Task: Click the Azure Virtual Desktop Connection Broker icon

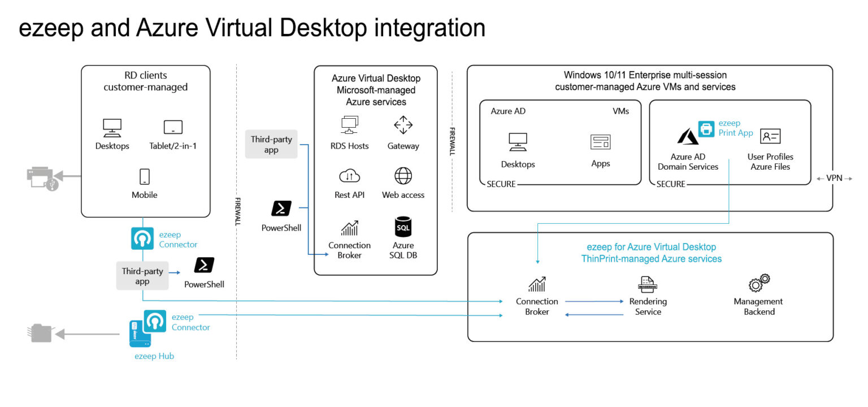Action: (x=349, y=228)
